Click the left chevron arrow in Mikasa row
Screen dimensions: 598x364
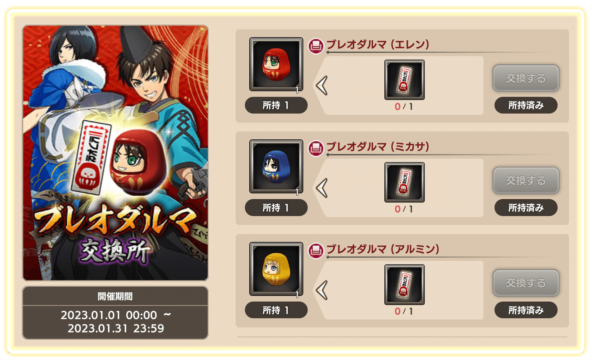322,188
